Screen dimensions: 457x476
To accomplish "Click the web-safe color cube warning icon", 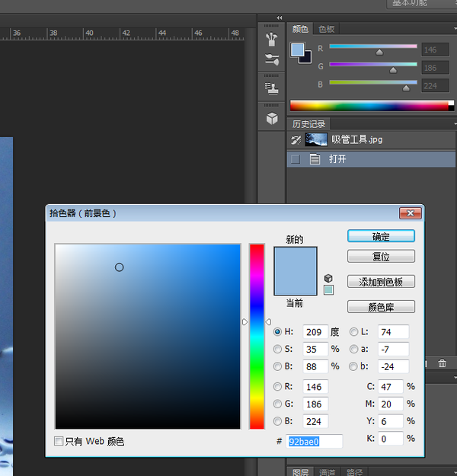I will tap(328, 278).
